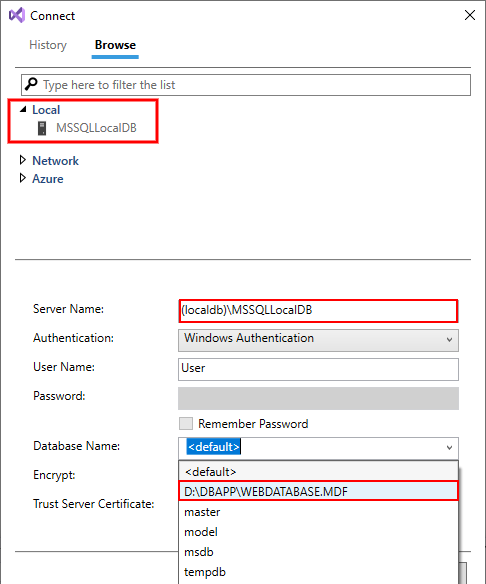486x584 pixels.
Task: Expand the Azure tree node
Action: (23, 178)
